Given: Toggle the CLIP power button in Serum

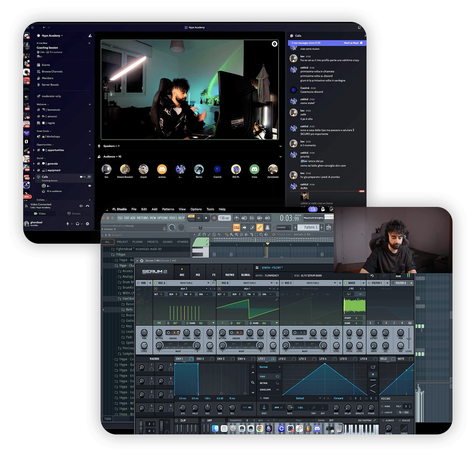Looking at the screenshot, I should pyautogui.click(x=177, y=420).
